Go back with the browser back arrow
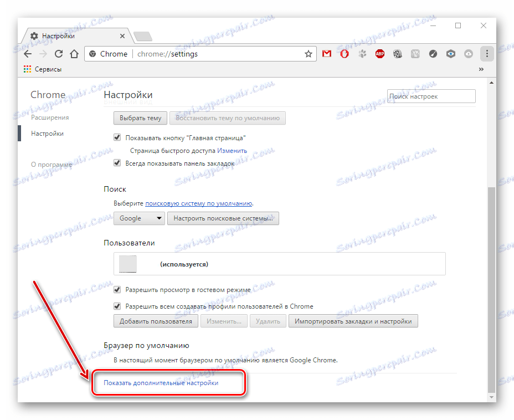This screenshot has height=420, width=514. [x=28, y=54]
